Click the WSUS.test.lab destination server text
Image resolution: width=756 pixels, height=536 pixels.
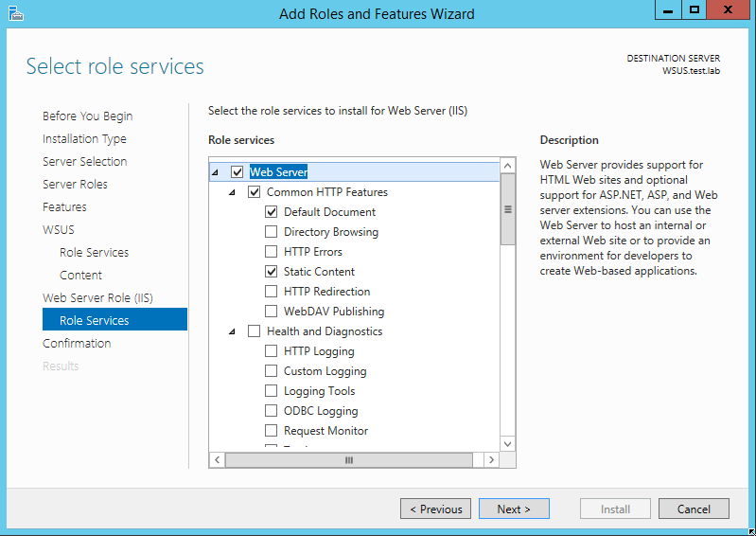691,71
